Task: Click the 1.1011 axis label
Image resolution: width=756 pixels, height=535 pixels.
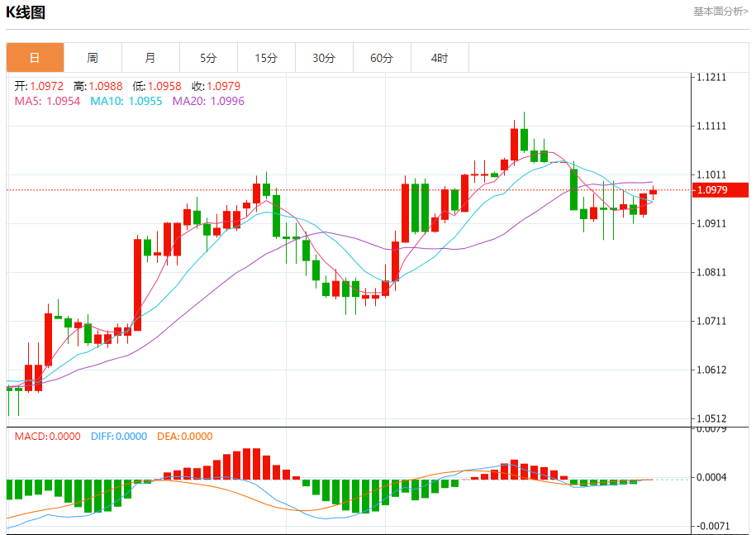Action: (711, 174)
